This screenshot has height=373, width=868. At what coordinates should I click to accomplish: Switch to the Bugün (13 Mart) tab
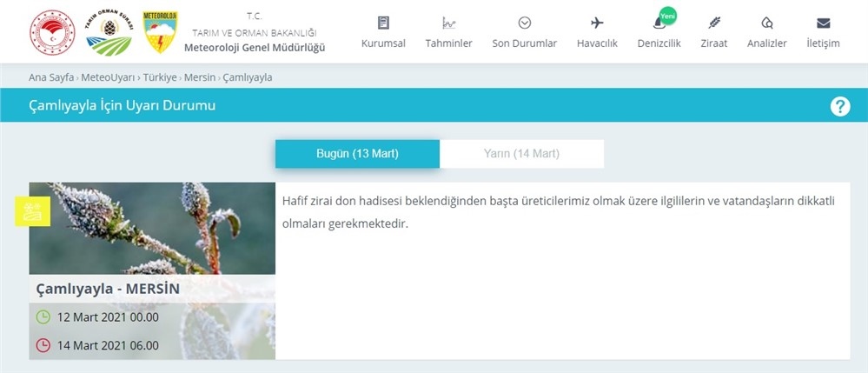pos(357,154)
